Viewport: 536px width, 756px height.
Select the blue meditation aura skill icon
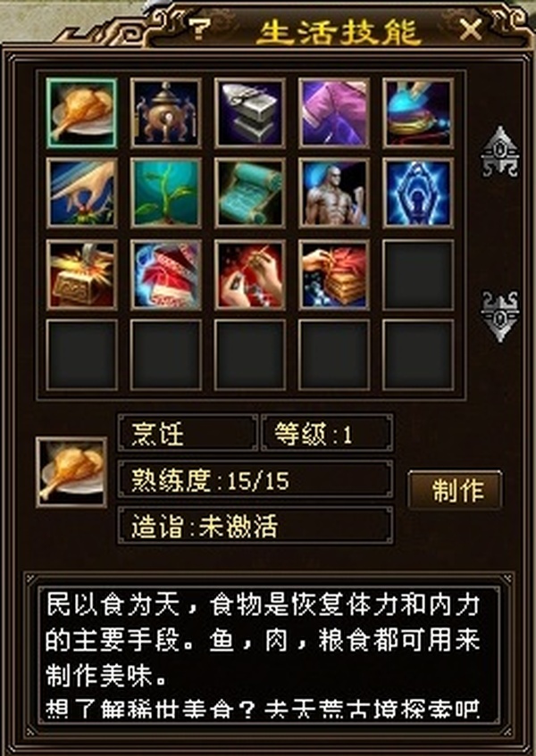point(418,193)
